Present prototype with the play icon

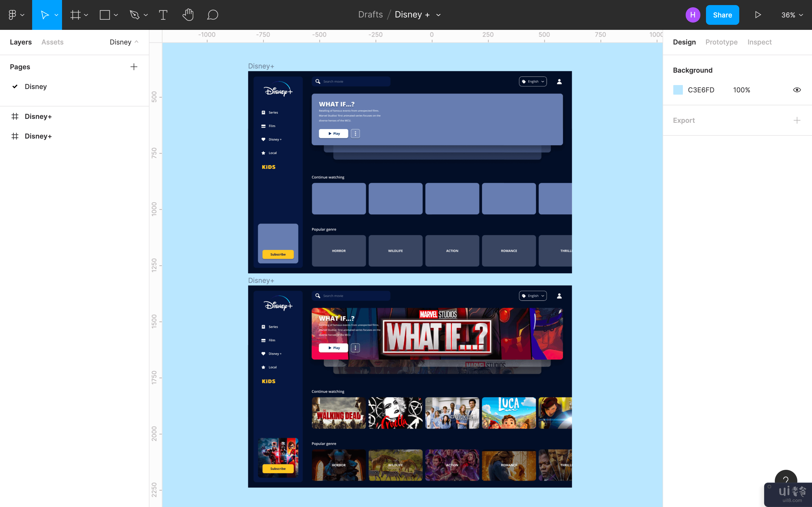pyautogui.click(x=758, y=15)
